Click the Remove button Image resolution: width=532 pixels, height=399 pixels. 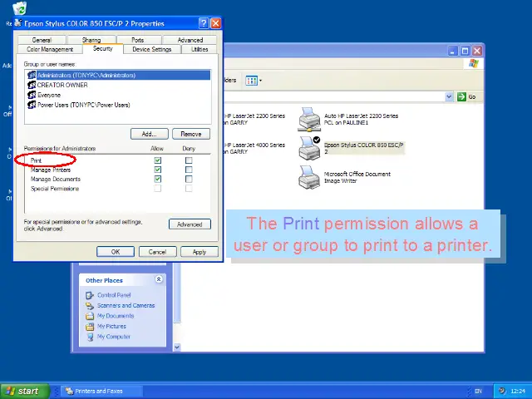[x=191, y=134]
